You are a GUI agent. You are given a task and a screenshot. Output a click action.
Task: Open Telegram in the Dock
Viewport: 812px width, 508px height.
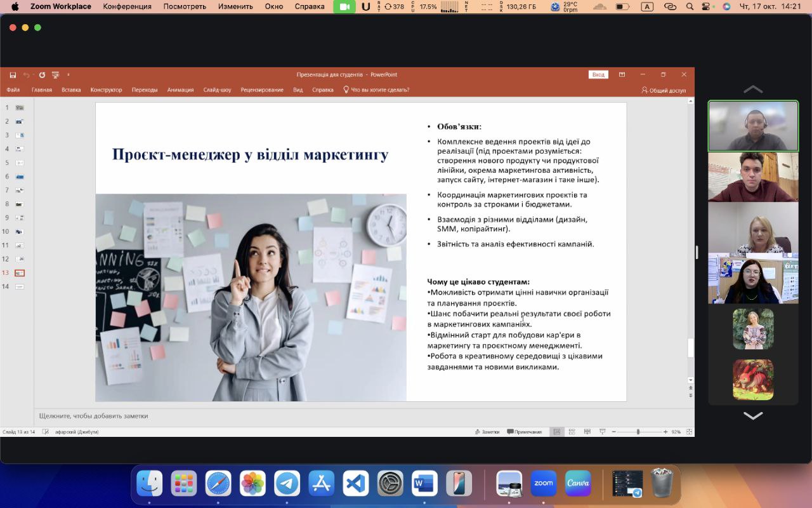pyautogui.click(x=287, y=484)
